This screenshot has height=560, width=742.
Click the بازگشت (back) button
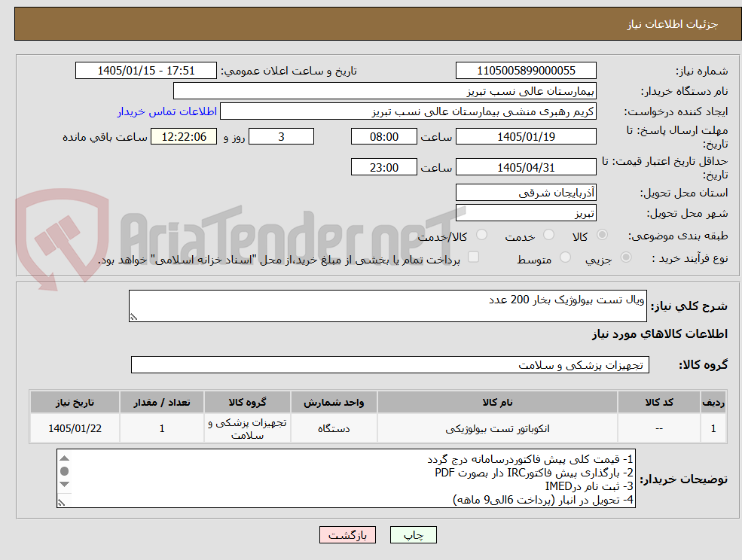click(347, 535)
